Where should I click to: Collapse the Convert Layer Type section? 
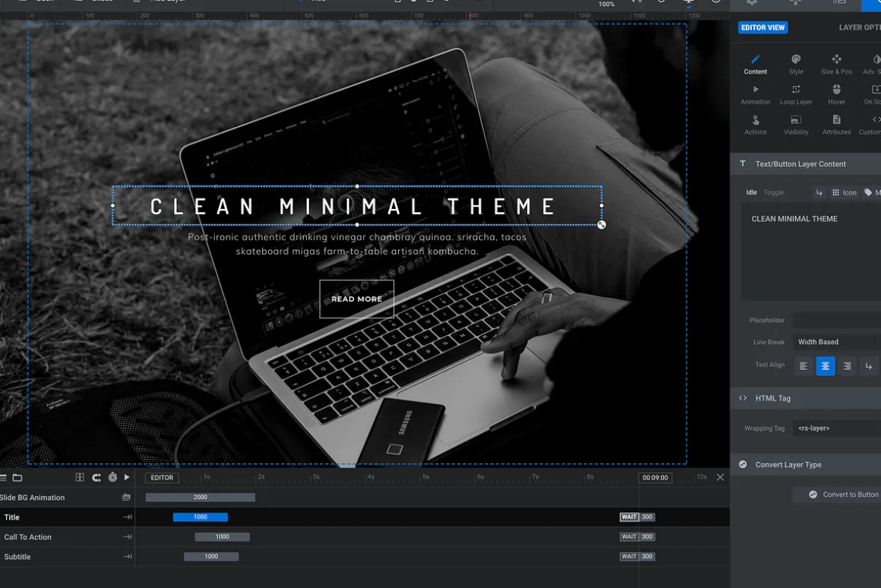(805, 464)
